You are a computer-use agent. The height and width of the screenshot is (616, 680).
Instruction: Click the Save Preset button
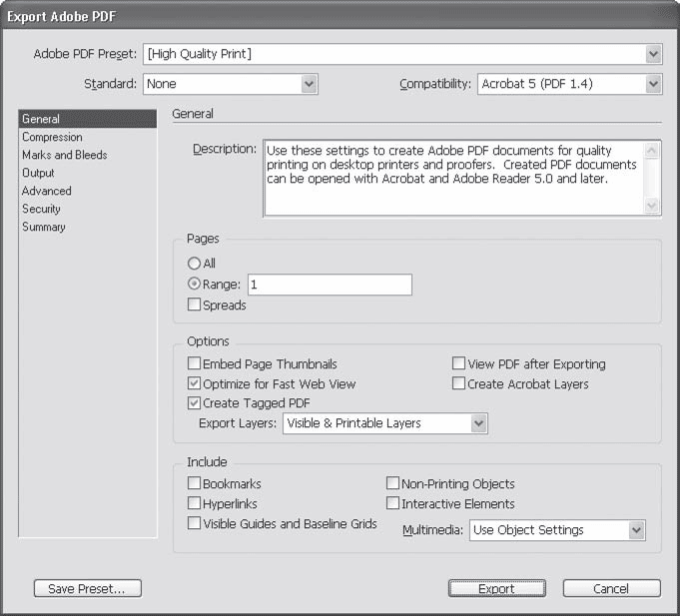pyautogui.click(x=87, y=589)
